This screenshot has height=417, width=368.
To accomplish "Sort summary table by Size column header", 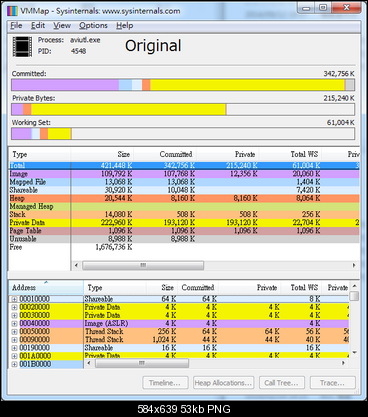I will 102,154.
